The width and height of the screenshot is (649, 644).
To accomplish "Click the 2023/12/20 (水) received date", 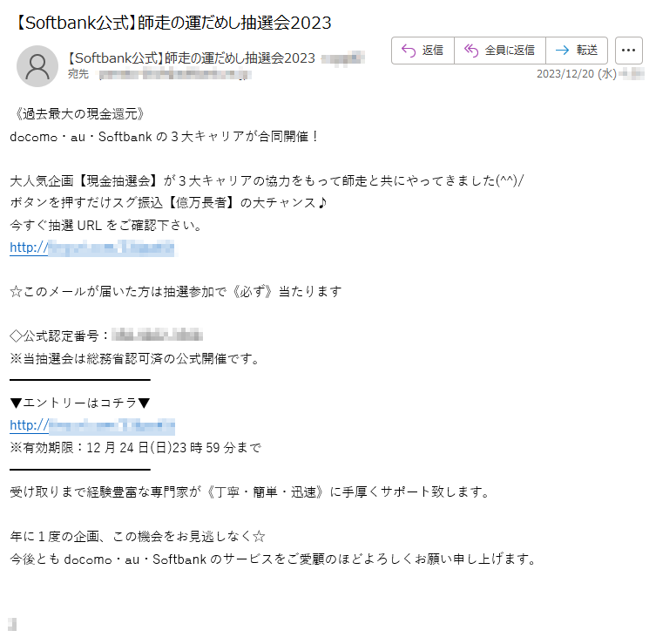I will point(577,74).
